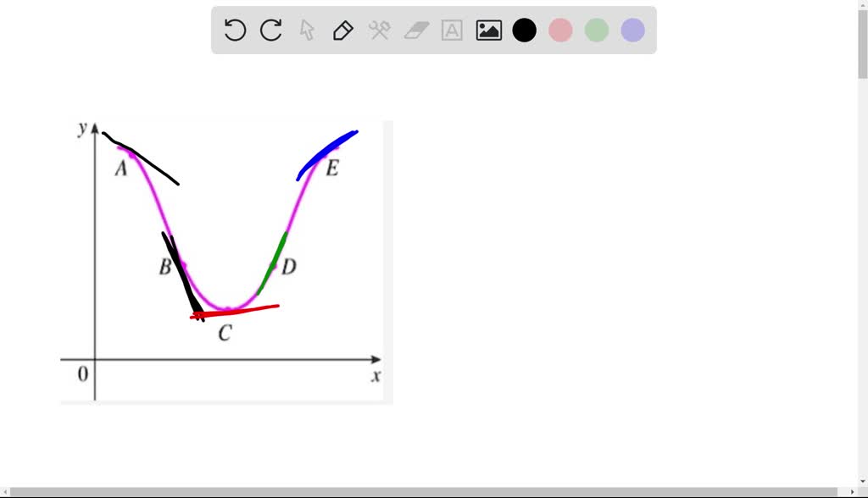This screenshot has width=868, height=498.
Task: Choose the red ink color
Action: point(560,30)
